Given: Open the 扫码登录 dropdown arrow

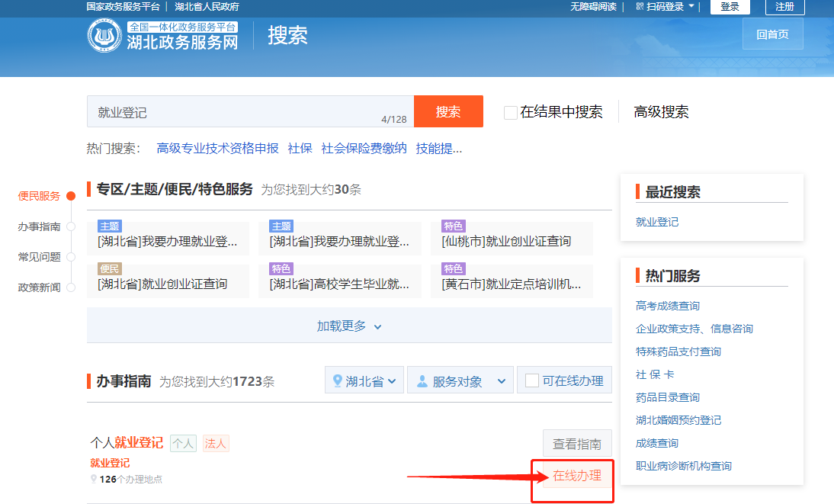Looking at the screenshot, I should click(691, 6).
